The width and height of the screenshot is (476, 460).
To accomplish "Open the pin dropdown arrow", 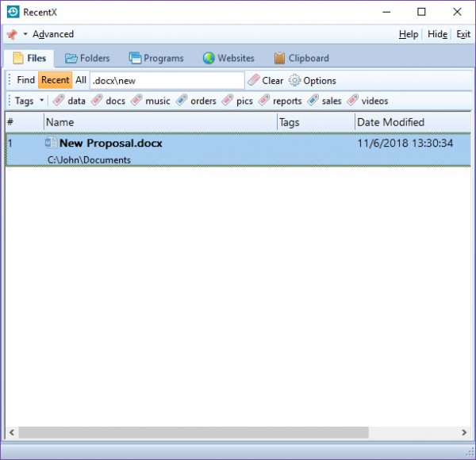I will pos(25,34).
